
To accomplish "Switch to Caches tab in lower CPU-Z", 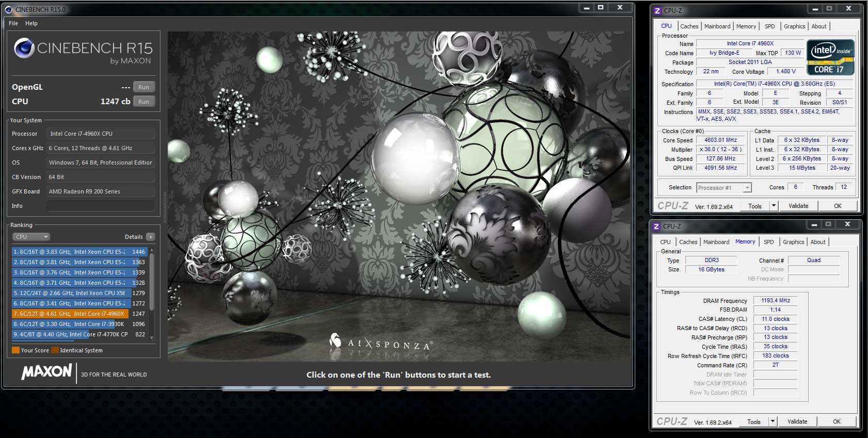I will click(x=688, y=242).
